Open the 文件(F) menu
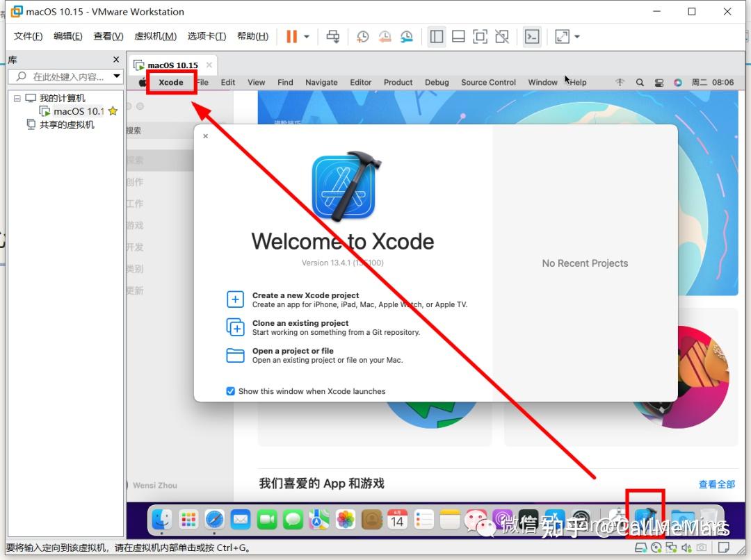 coord(28,36)
